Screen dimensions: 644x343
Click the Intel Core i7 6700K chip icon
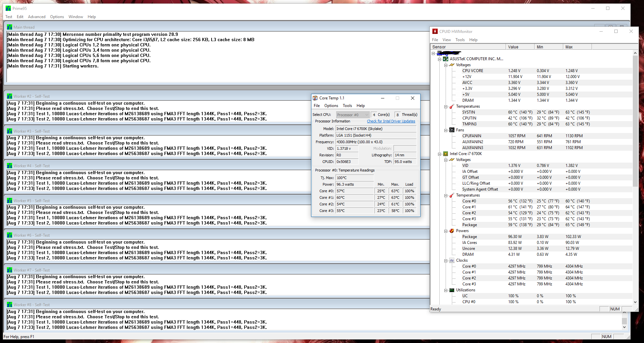[446, 154]
